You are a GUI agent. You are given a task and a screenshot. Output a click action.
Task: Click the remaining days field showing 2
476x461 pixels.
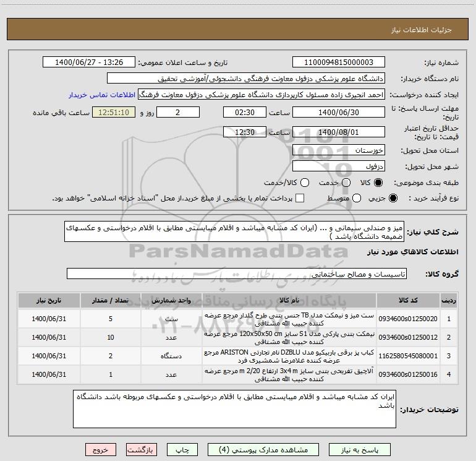(178, 112)
